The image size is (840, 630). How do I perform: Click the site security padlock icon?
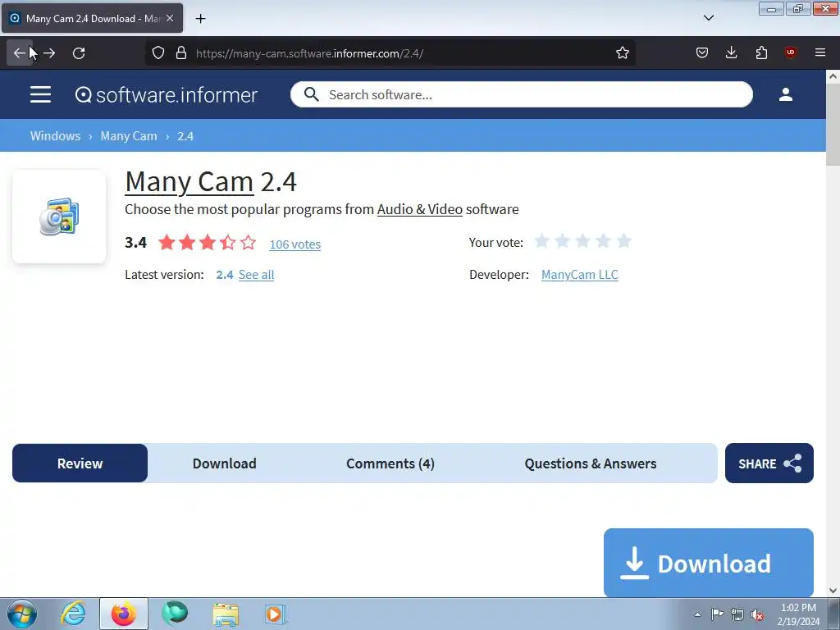(181, 52)
